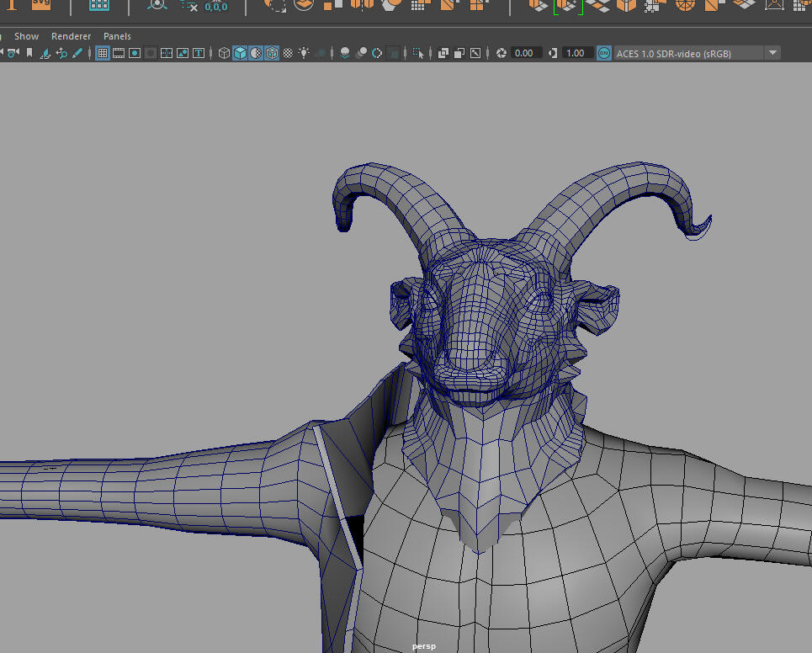Image resolution: width=812 pixels, height=653 pixels.
Task: Enable textured display checker icon
Action: click(288, 53)
